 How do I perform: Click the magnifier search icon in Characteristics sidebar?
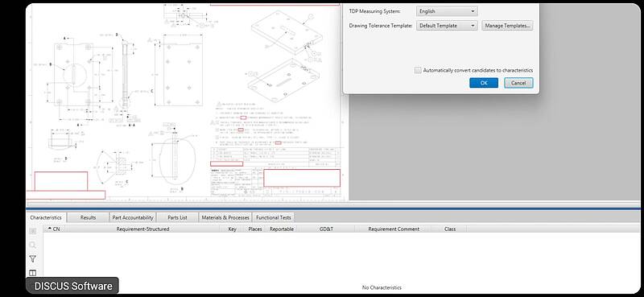pyautogui.click(x=33, y=245)
